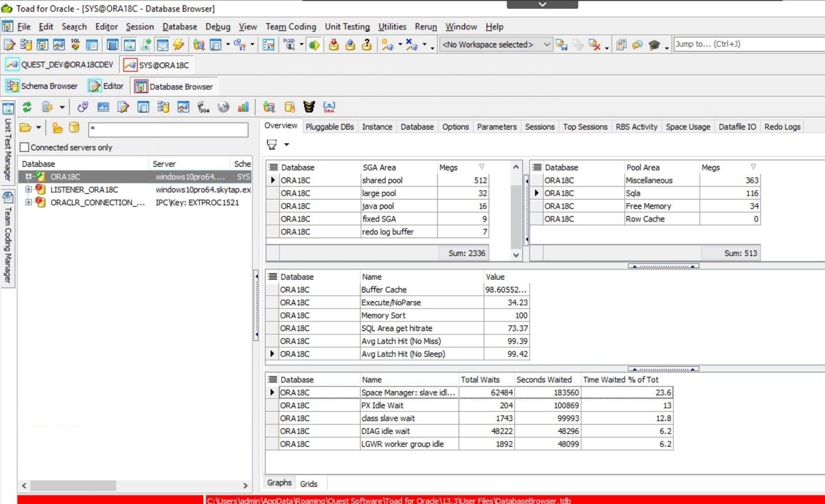Screen dimensions: 825x504
Task: Open the No Workspace selected dropdown
Action: pyautogui.click(x=496, y=44)
